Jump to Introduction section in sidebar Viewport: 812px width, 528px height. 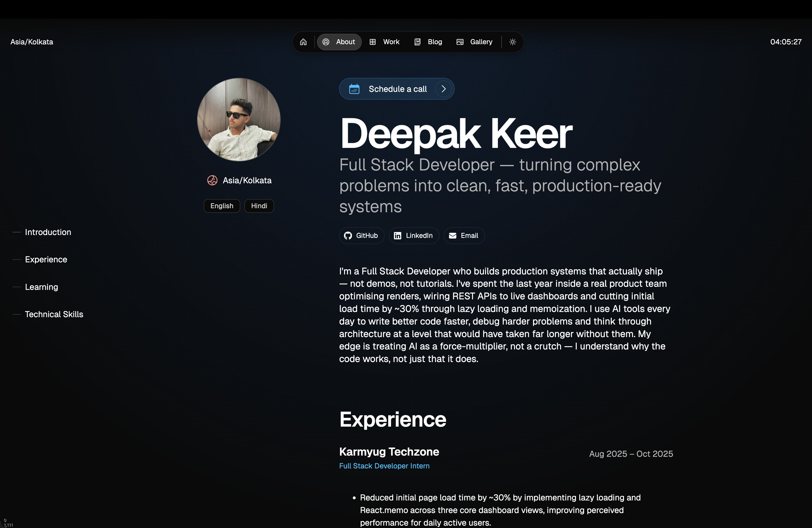48,232
